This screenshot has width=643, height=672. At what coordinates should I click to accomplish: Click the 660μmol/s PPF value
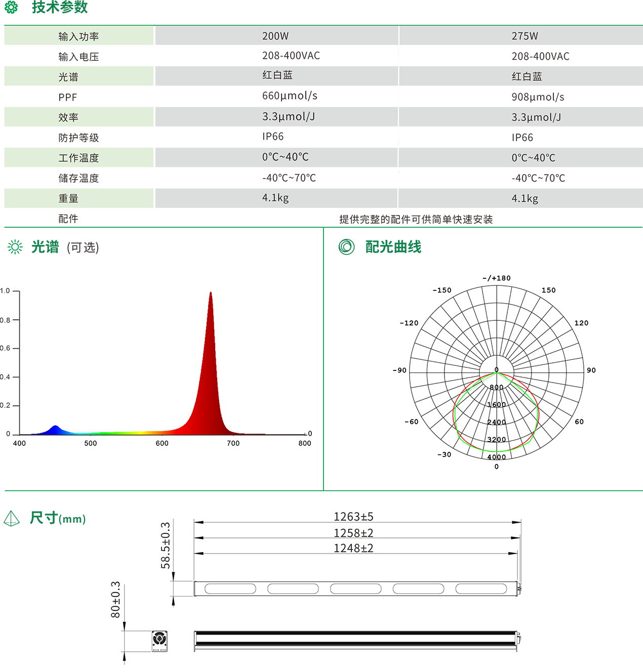(x=290, y=96)
